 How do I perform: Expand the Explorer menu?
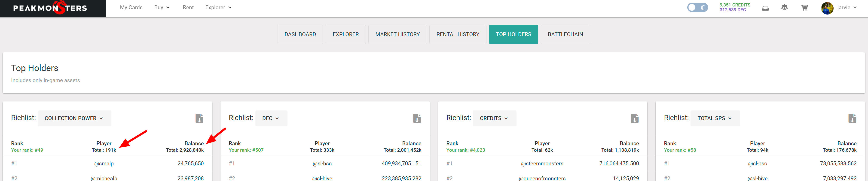coord(218,7)
